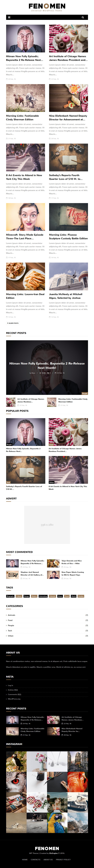Select the Biography tag
This screenshot has width=94, height=868.
coord(11,596)
